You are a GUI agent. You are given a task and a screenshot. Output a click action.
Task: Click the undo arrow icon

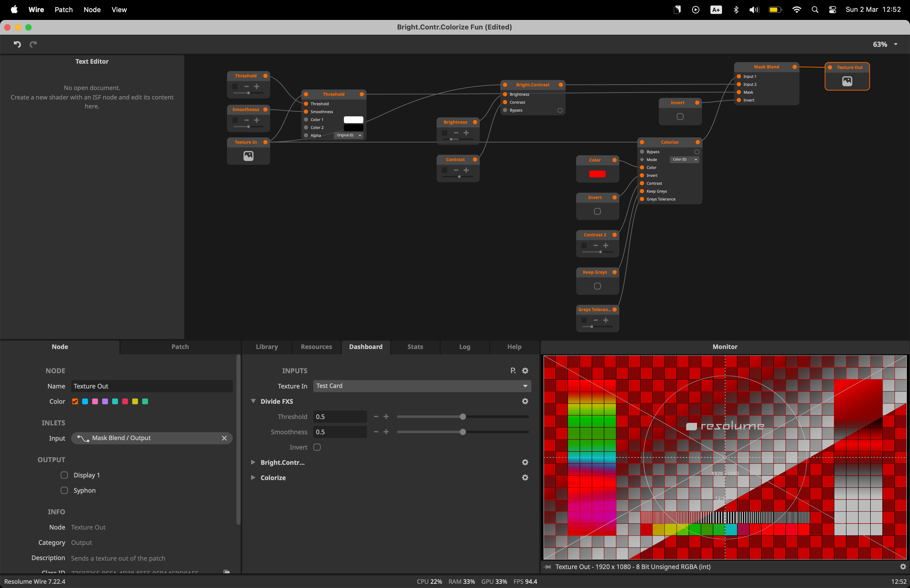click(x=17, y=44)
